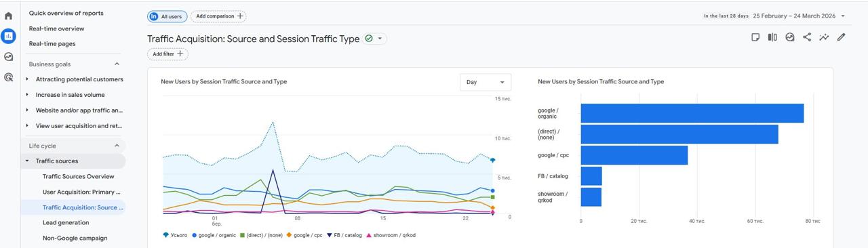
Task: Click the google / organic bar
Action: click(692, 113)
